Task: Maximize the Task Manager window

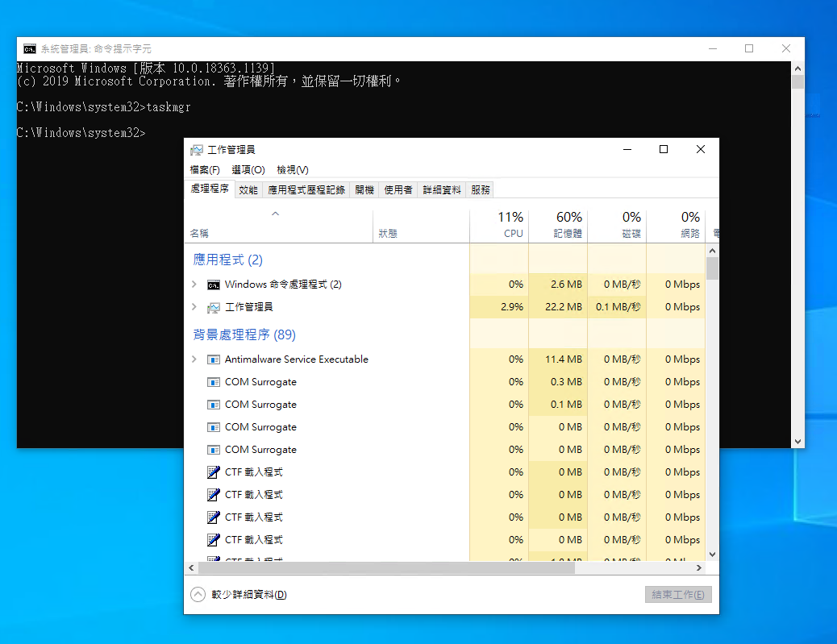Action: 664,149
